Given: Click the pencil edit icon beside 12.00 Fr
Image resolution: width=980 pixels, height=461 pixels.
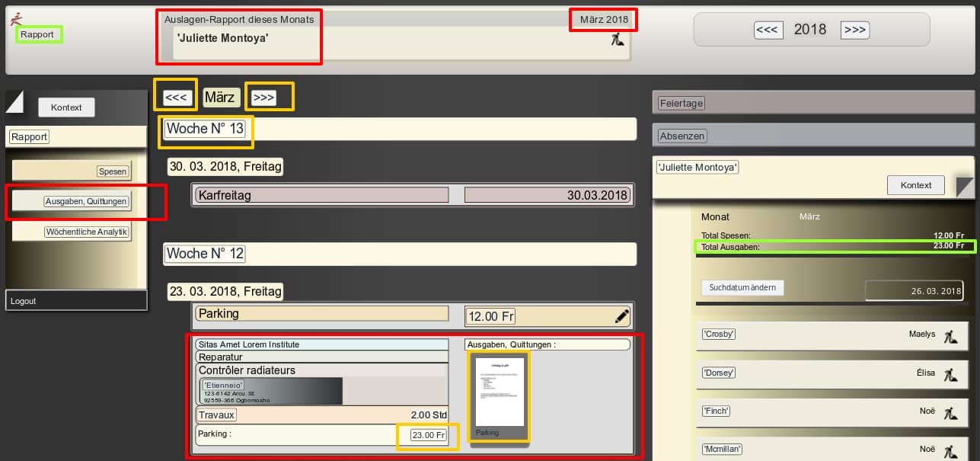Looking at the screenshot, I should coord(622,315).
